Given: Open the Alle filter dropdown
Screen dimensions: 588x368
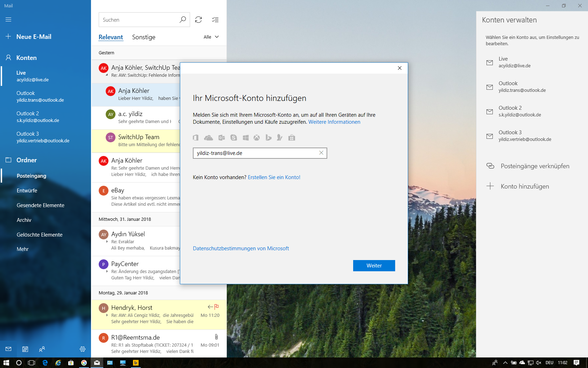Looking at the screenshot, I should click(211, 37).
